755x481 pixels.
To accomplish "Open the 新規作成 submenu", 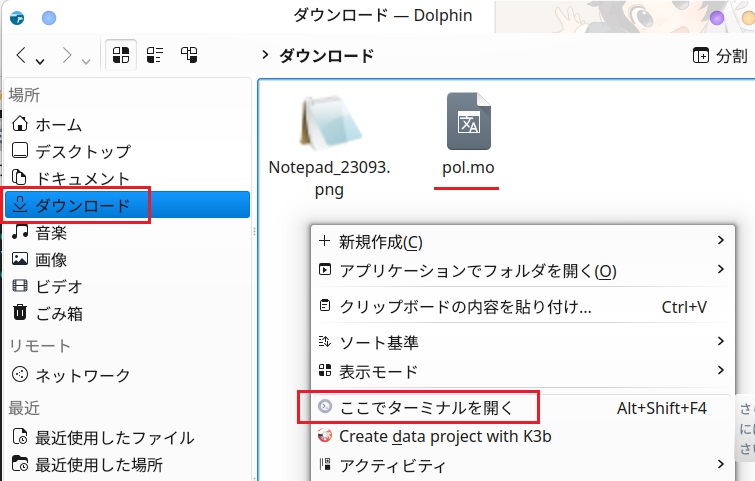I will pos(381,241).
